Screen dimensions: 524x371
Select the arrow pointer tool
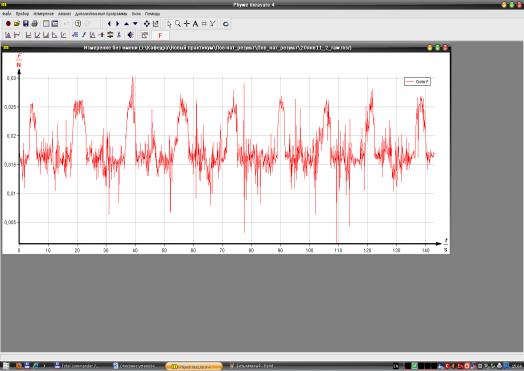click(169, 24)
